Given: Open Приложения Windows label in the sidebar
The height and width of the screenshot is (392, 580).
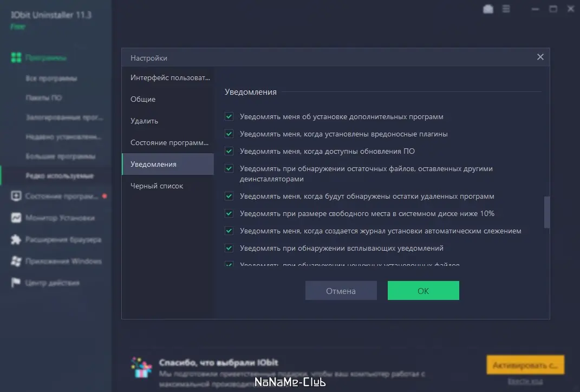Looking at the screenshot, I should [63, 261].
